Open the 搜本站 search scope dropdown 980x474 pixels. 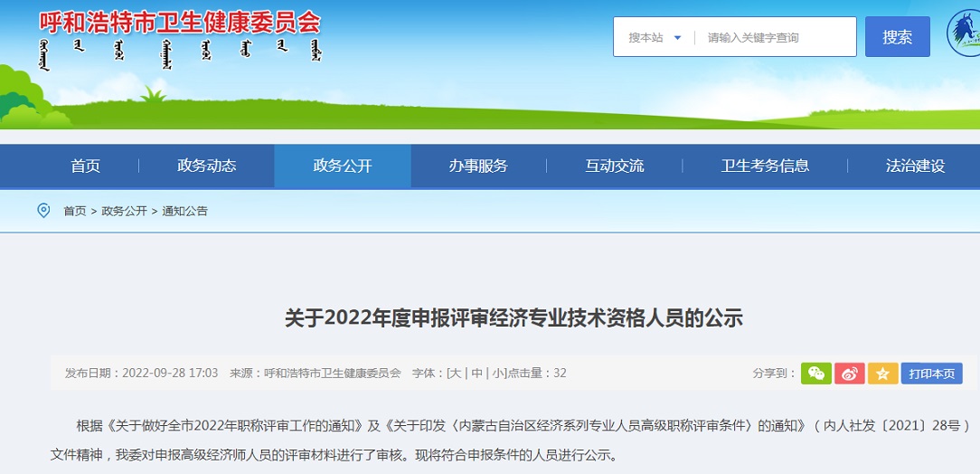655,37
